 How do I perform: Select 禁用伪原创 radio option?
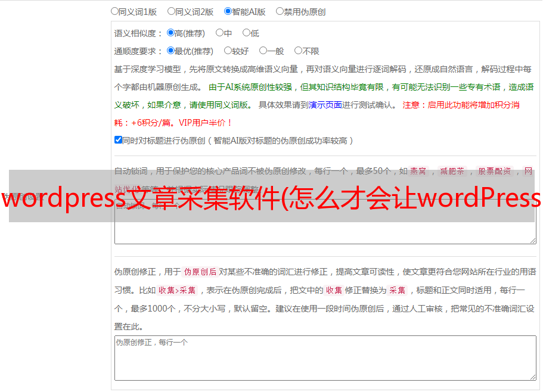(280, 11)
